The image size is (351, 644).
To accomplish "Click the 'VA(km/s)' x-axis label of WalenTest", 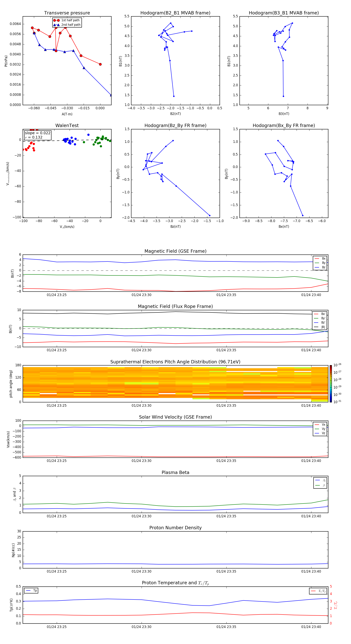I will pyautogui.click(x=67, y=227).
